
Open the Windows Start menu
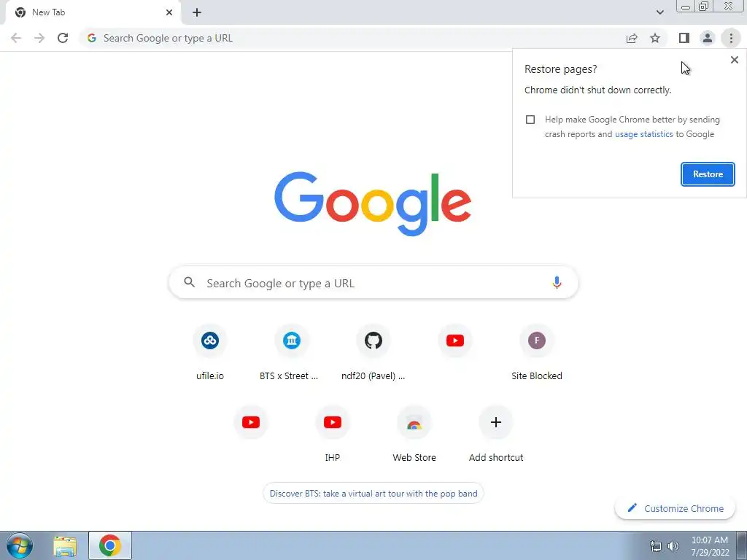coord(20,545)
